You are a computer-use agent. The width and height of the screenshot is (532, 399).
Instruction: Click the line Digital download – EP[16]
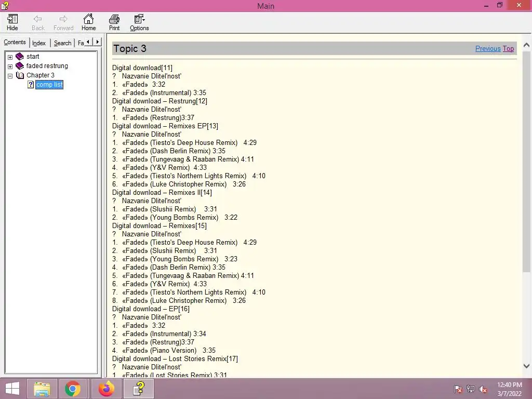pyautogui.click(x=151, y=309)
